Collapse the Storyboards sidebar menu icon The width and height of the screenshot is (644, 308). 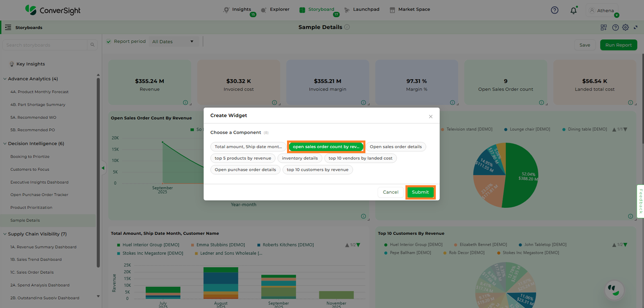pos(8,27)
